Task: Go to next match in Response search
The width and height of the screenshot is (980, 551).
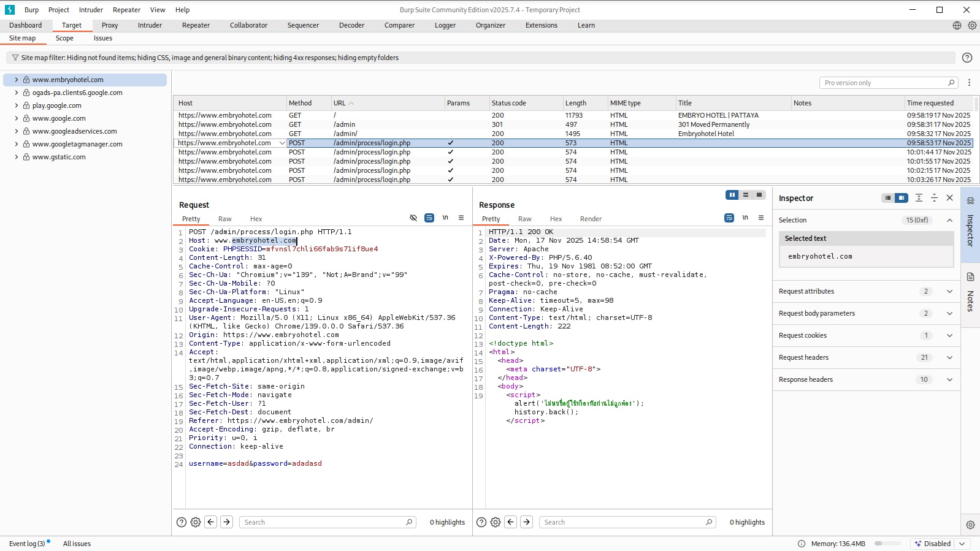Action: tap(527, 522)
